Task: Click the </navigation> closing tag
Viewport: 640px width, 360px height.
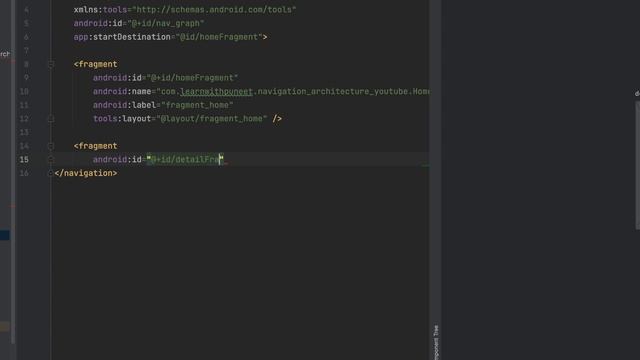Action: pos(86,173)
